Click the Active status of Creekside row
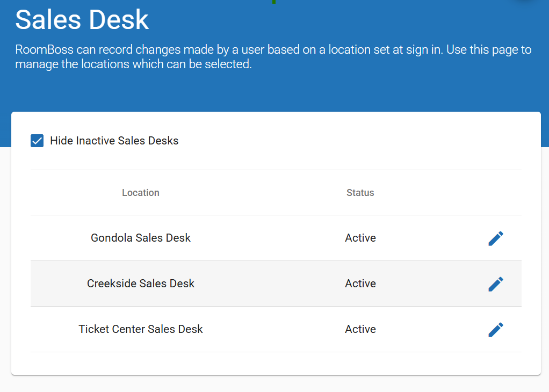 360,284
